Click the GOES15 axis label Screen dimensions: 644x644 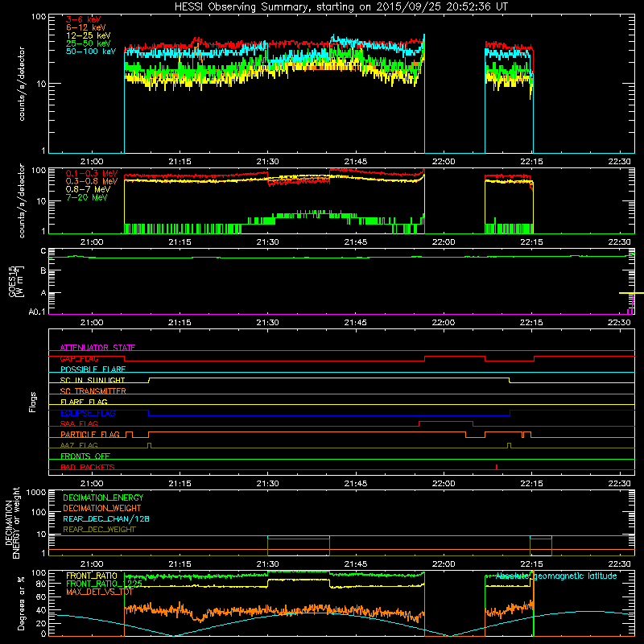tap(17, 281)
